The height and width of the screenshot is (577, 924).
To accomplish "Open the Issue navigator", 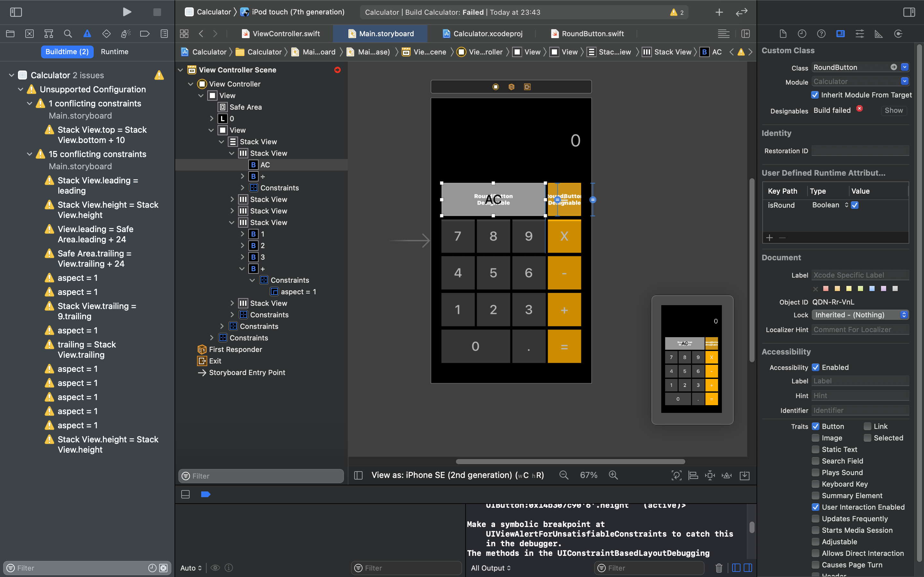I will (x=87, y=34).
